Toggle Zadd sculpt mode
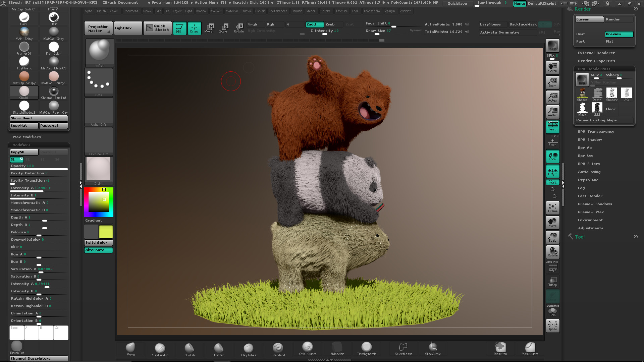 tap(314, 24)
